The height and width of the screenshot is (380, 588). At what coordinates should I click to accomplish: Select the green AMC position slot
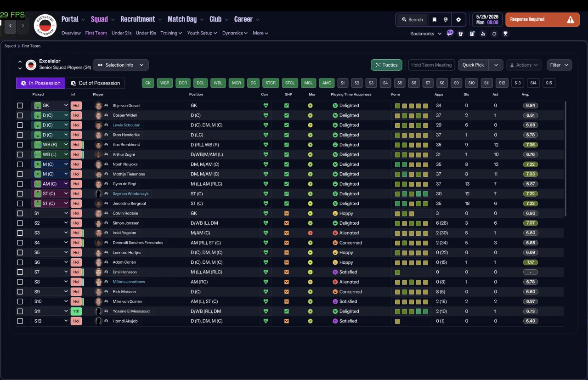(x=327, y=83)
